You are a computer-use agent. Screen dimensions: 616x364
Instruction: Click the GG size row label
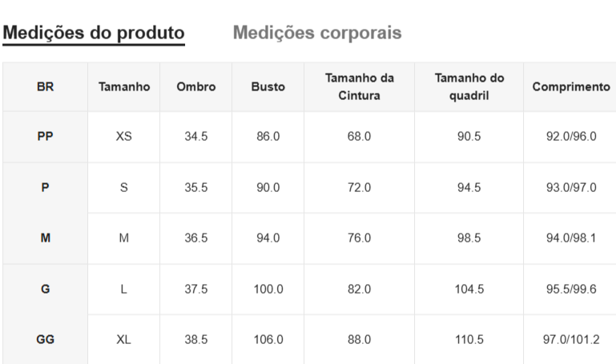coord(46,339)
